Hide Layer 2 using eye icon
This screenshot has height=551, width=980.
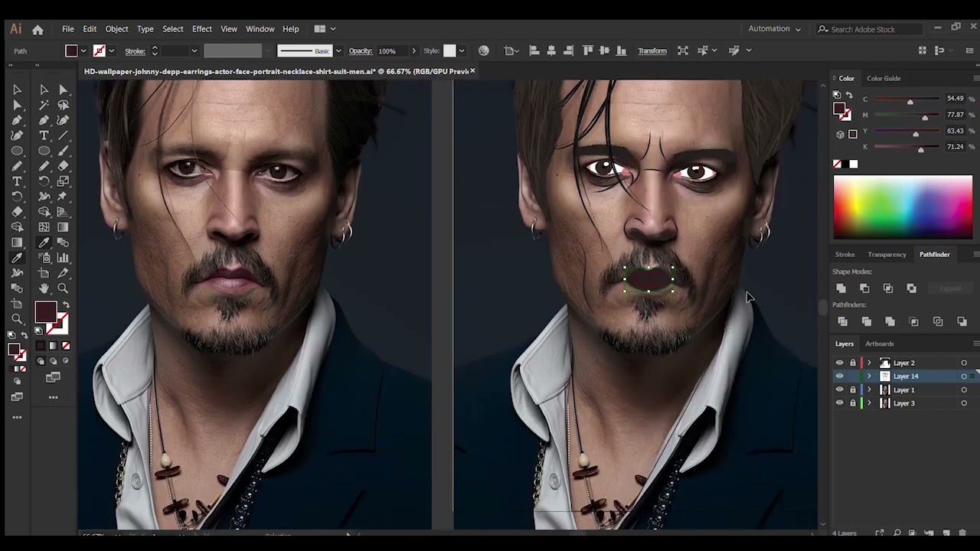839,363
